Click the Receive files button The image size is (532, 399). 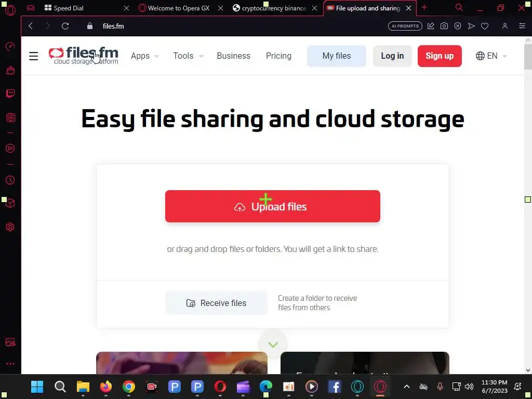[x=216, y=303]
